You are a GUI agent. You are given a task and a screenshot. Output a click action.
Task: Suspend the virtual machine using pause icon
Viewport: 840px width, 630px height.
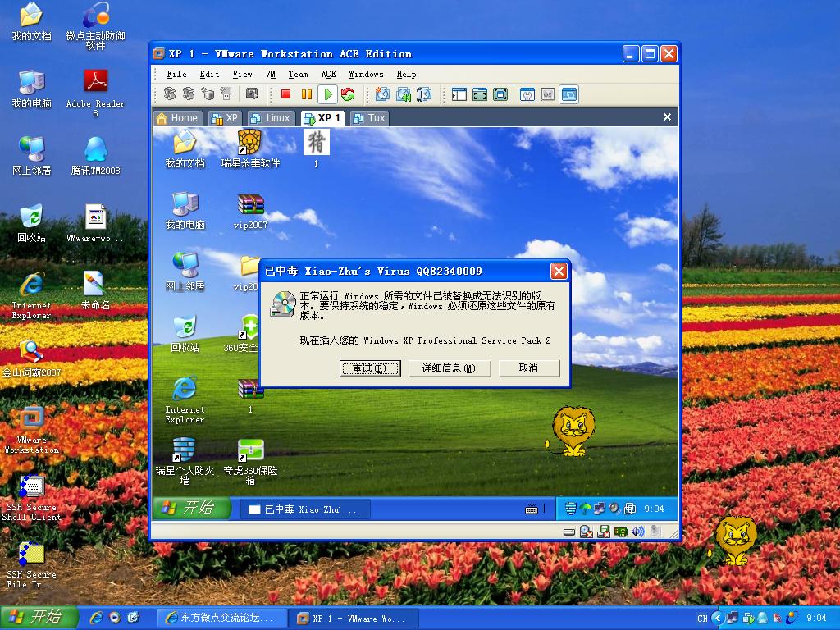[306, 95]
